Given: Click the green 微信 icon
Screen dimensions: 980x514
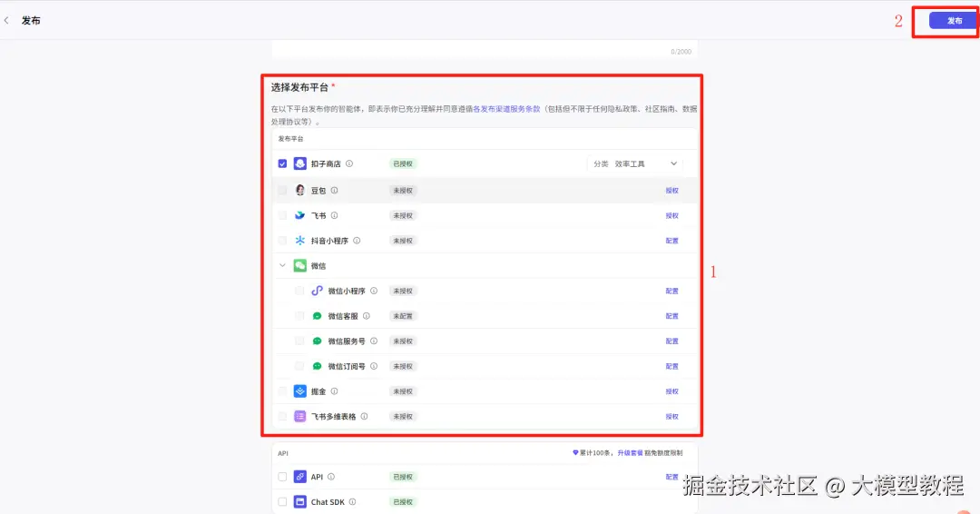Looking at the screenshot, I should coord(300,266).
